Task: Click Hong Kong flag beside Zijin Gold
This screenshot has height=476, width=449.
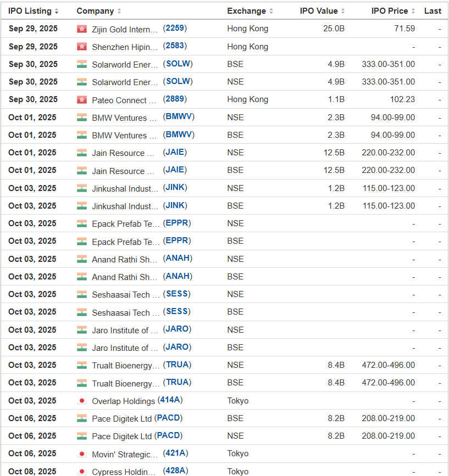Action: pos(82,29)
